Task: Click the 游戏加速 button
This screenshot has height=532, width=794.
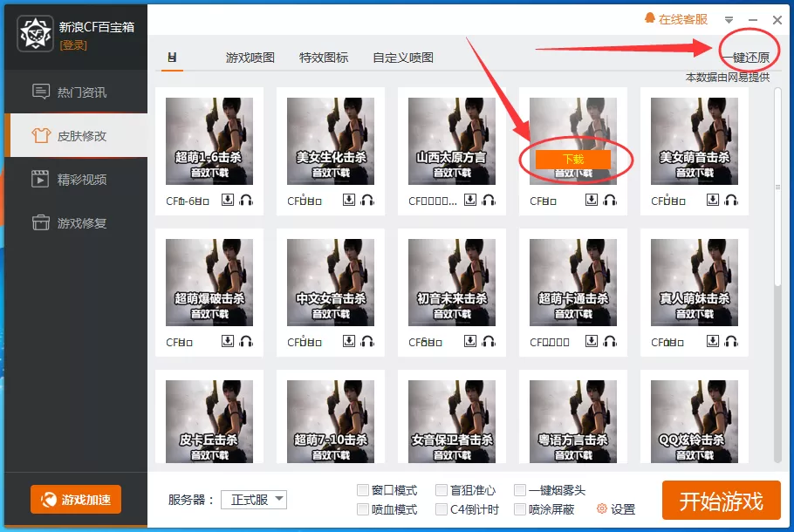Action: (x=76, y=500)
